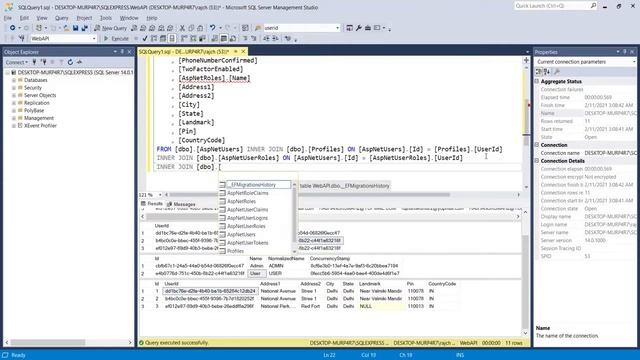This screenshot has width=640, height=360.
Task: Click the Open File icon
Action: (x=66, y=28)
